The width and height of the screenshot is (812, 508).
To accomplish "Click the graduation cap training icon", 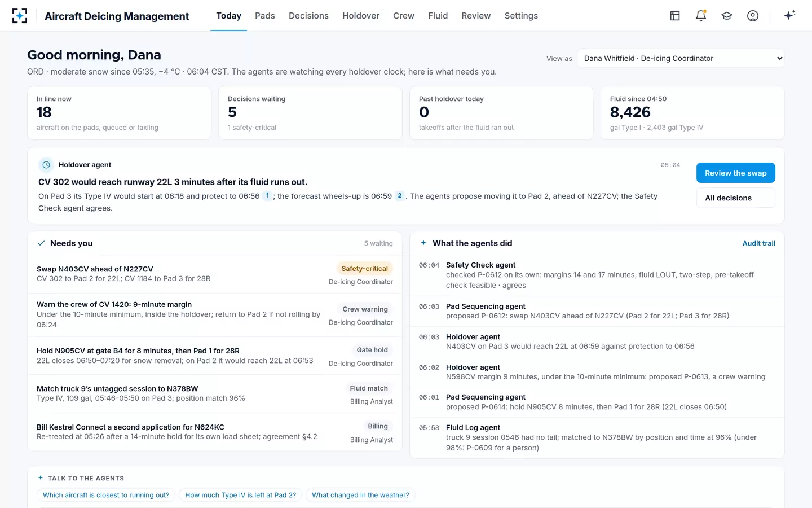I will pyautogui.click(x=727, y=16).
